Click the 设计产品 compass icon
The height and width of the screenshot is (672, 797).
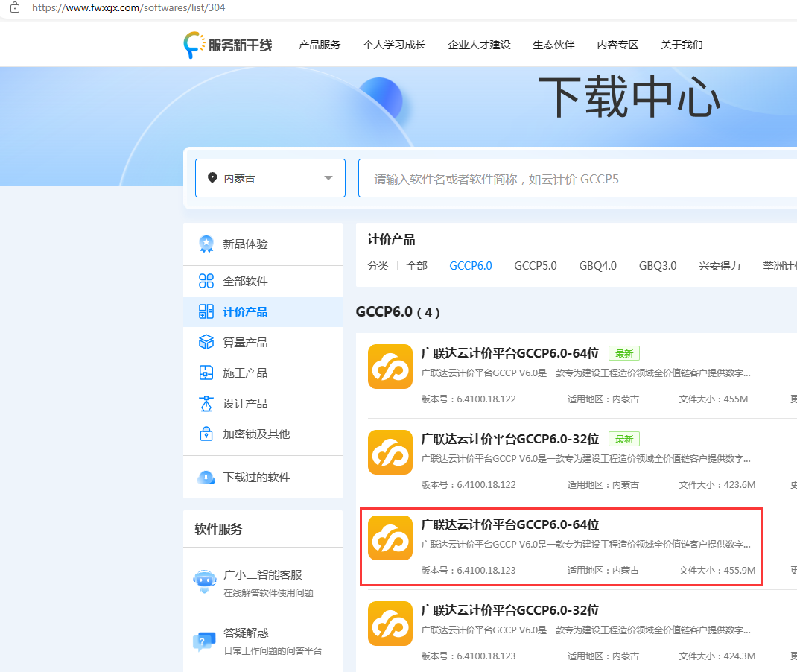pyautogui.click(x=206, y=403)
